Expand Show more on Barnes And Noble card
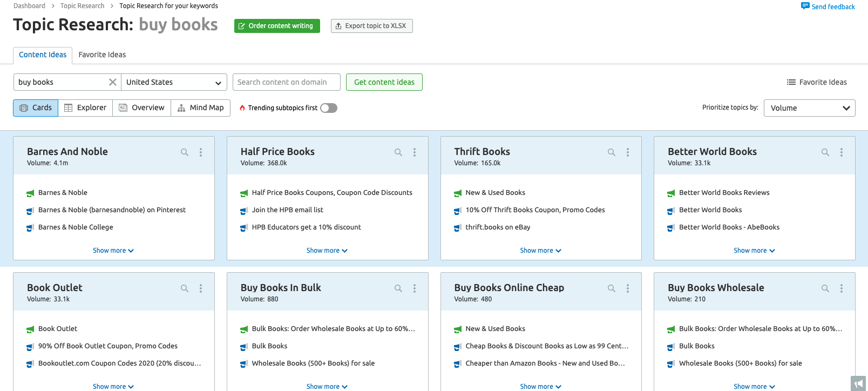The image size is (868, 391). tap(113, 251)
